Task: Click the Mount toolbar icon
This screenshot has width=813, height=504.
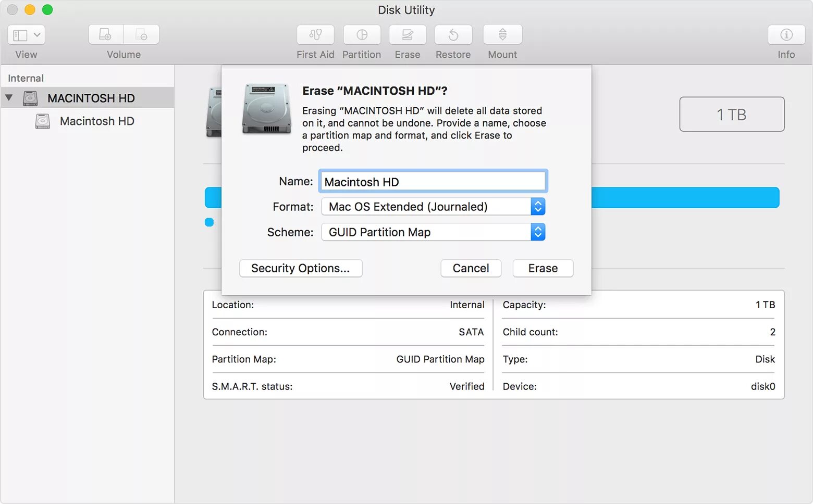Action: tap(502, 35)
